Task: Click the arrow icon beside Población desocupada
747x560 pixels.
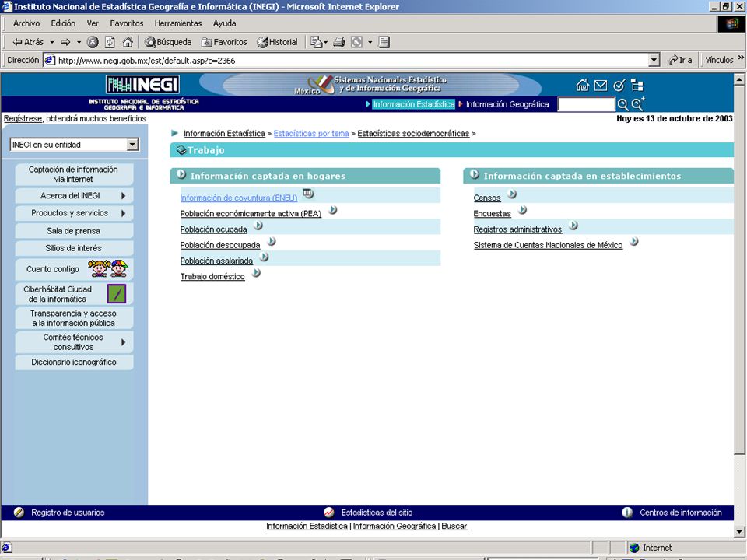Action: [271, 241]
